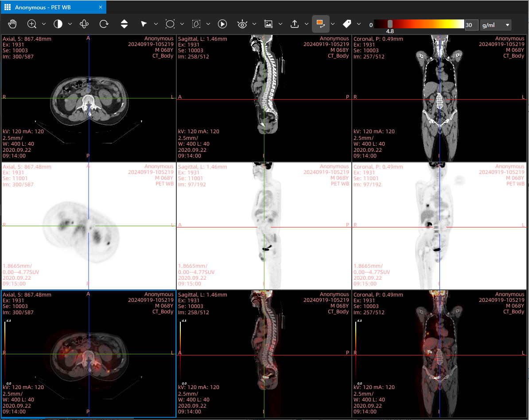The height and width of the screenshot is (420, 529).
Task: Select the ellipse ROI tool
Action: click(170, 24)
